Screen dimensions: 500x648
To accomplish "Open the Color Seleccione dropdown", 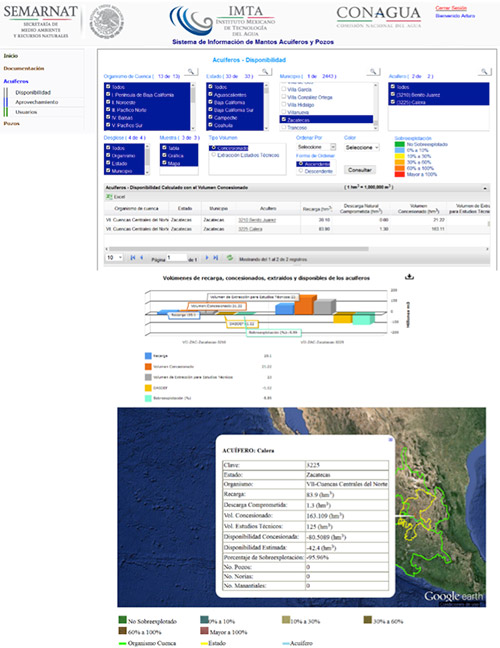I will click(362, 147).
